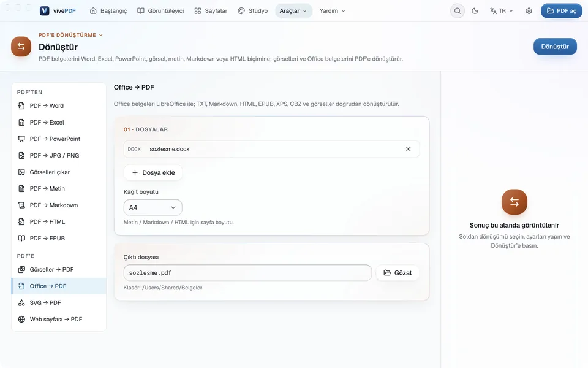This screenshot has height=368, width=588.
Task: Open the TR language dropdown
Action: click(x=502, y=11)
